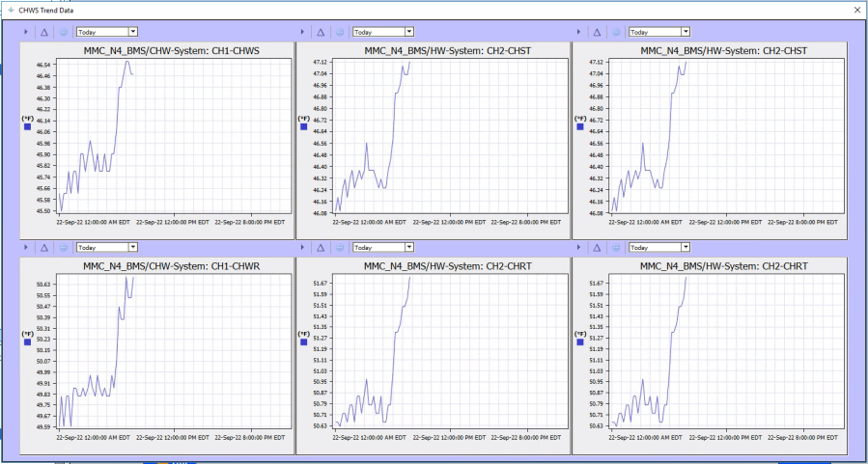This screenshot has width=868, height=464.
Task: Click the globe icon above middle CH2-CHRT chart
Action: (x=340, y=247)
